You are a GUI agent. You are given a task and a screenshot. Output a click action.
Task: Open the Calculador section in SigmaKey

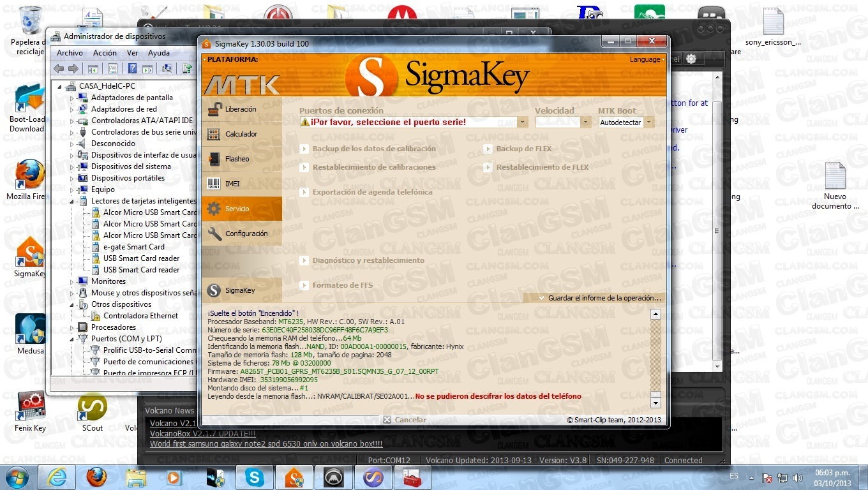[241, 134]
